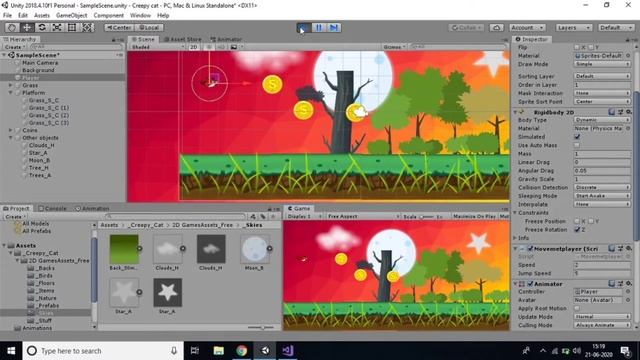Open Sorting Layer dropdown
This screenshot has height=360, width=640.
[x=602, y=76]
